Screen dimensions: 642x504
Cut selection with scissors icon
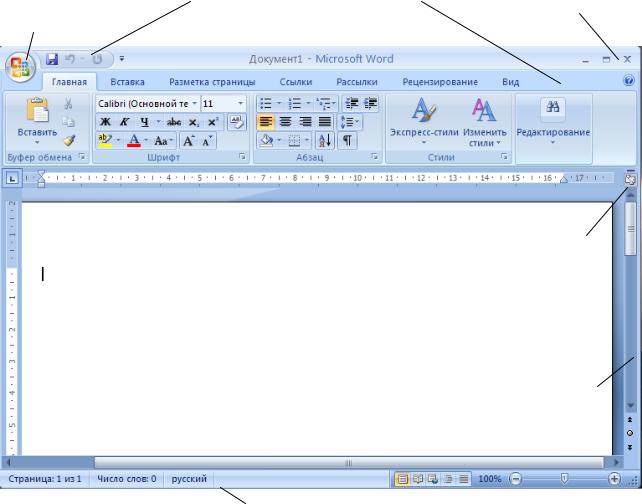[68, 103]
